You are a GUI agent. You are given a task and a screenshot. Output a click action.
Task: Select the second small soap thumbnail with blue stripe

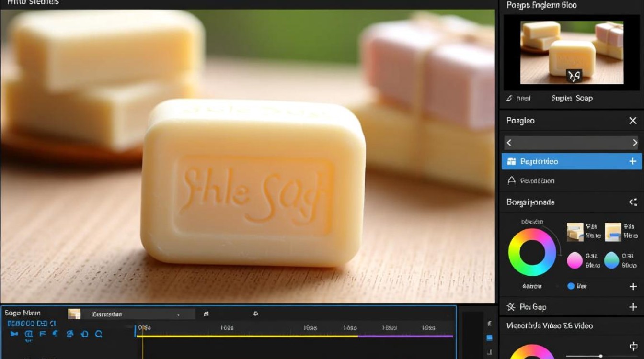pos(613,232)
